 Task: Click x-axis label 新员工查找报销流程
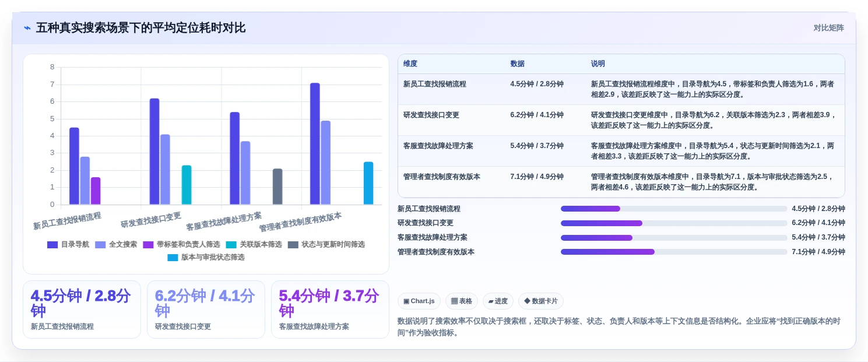point(67,221)
